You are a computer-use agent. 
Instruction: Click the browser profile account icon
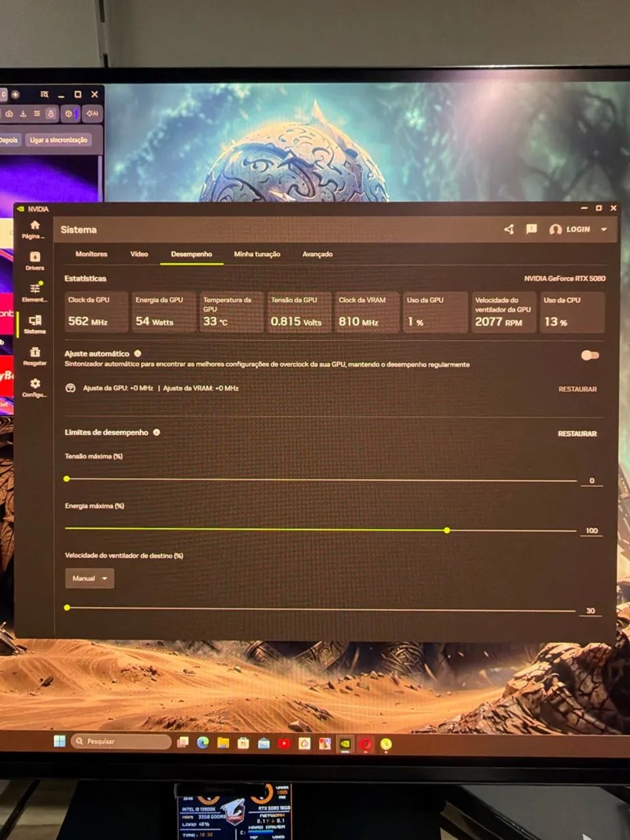coord(51,114)
